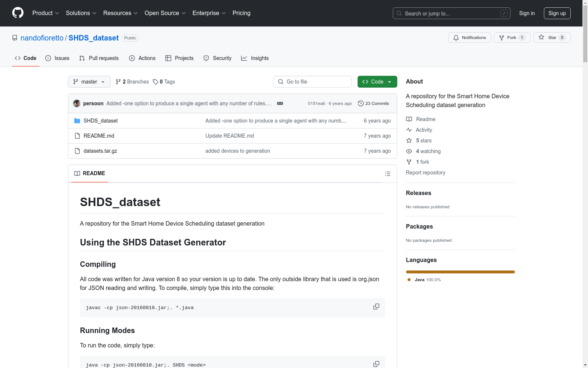The image size is (588, 368).
Task: Click the datasets.tar.gz file icon
Action: 77,151
